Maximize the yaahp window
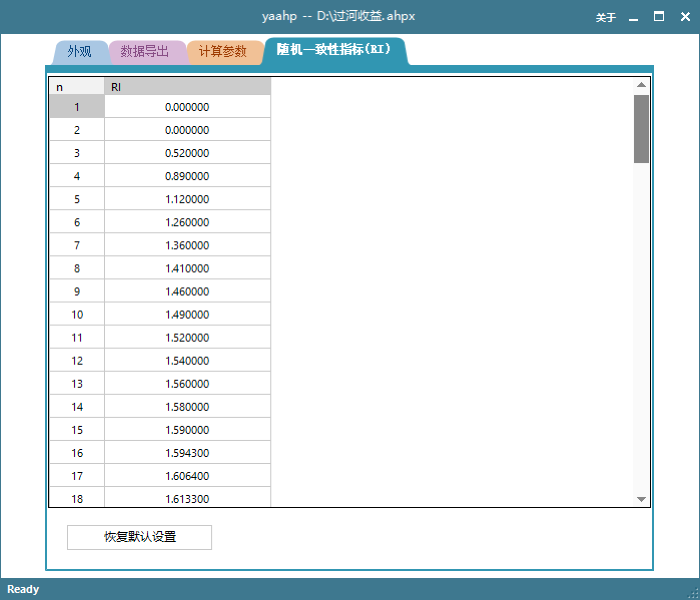The height and width of the screenshot is (600, 700). coord(659,17)
